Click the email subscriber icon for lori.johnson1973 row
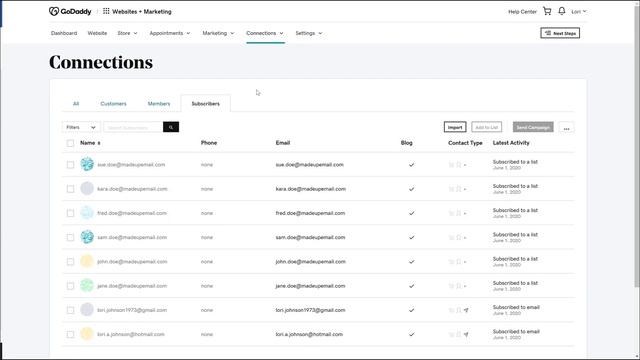Image resolution: width=640 pixels, height=360 pixels. tap(466, 310)
